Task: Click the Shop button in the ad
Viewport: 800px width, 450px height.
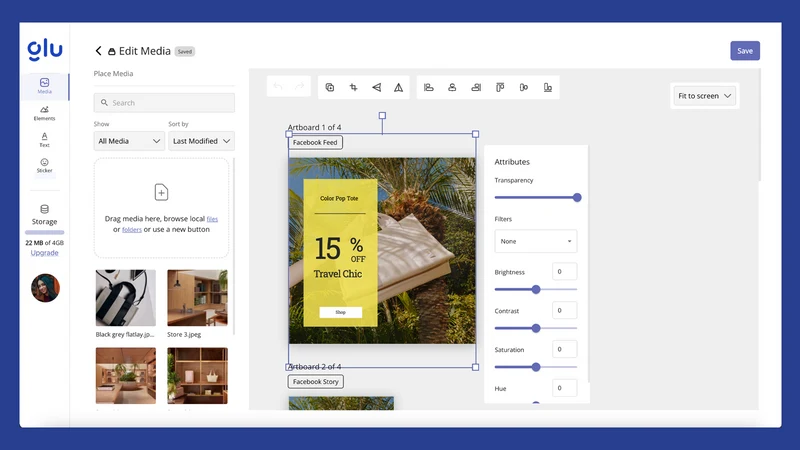Action: (x=341, y=312)
